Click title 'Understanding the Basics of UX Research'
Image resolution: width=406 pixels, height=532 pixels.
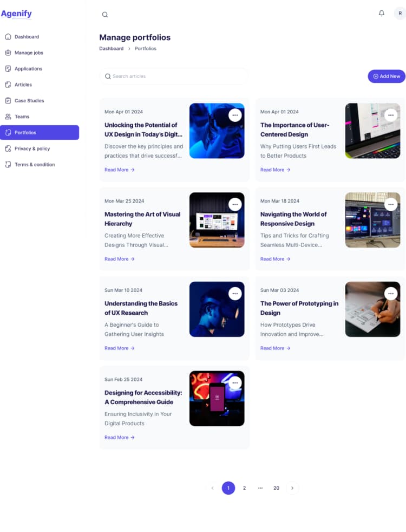coord(141,308)
